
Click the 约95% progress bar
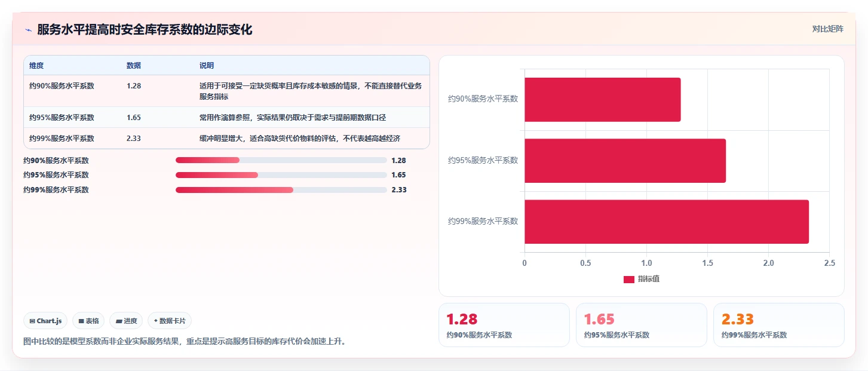(x=281, y=175)
